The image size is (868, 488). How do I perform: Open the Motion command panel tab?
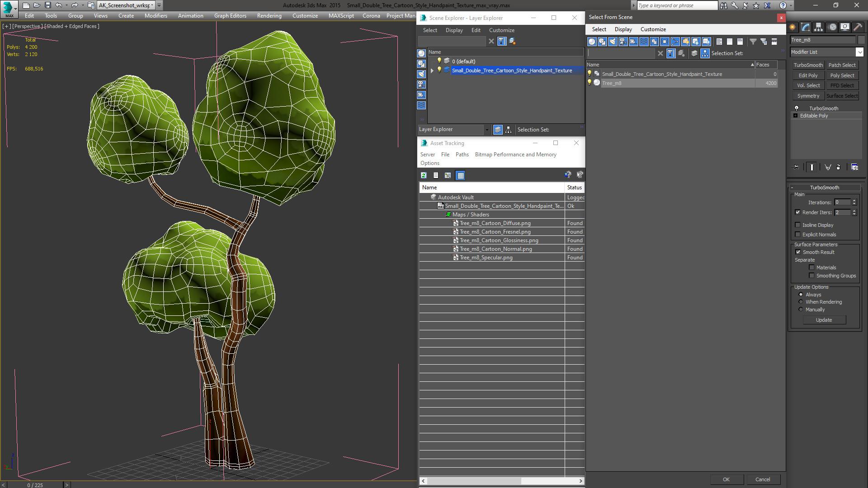click(832, 27)
